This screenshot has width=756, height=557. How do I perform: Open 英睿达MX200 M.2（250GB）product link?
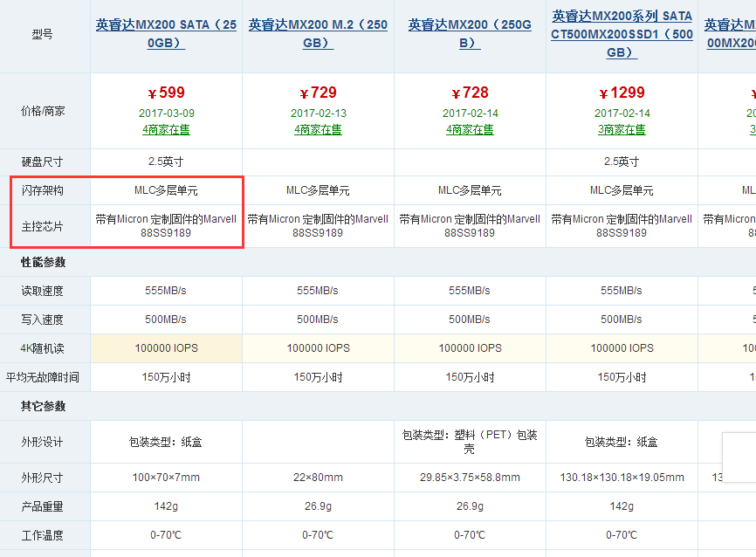click(318, 34)
